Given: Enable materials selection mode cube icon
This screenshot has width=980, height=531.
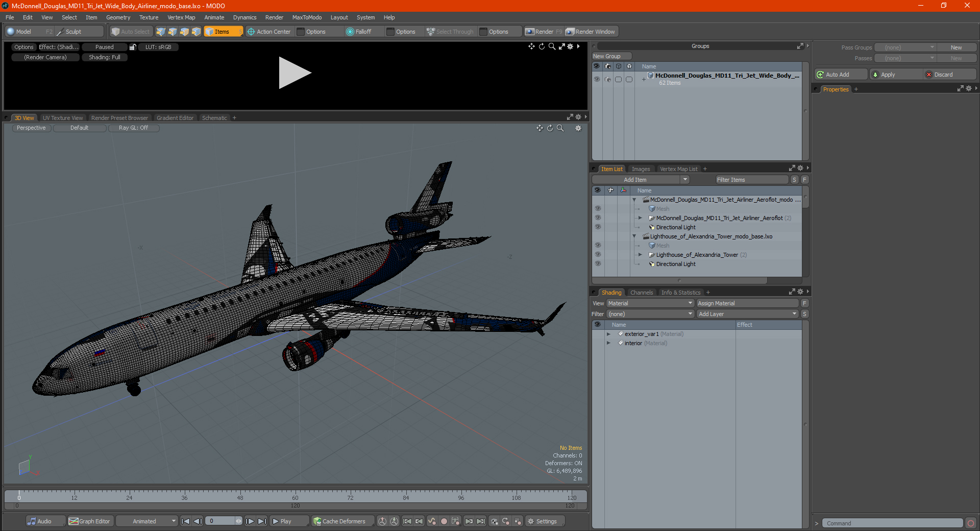Looking at the screenshot, I should coord(196,32).
